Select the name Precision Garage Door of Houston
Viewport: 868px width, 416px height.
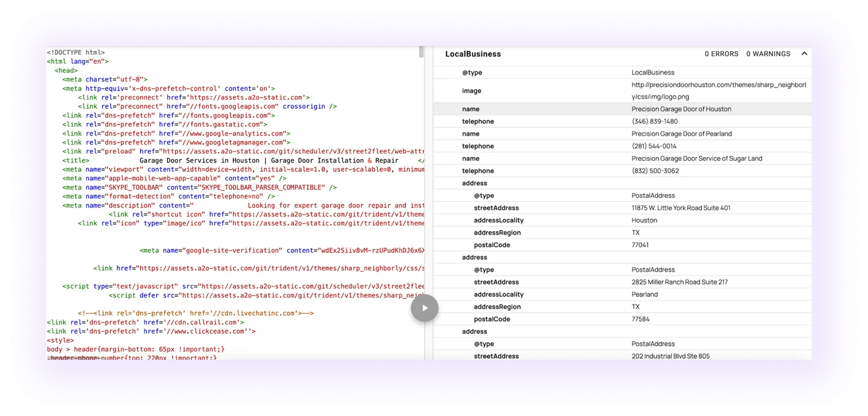point(681,109)
